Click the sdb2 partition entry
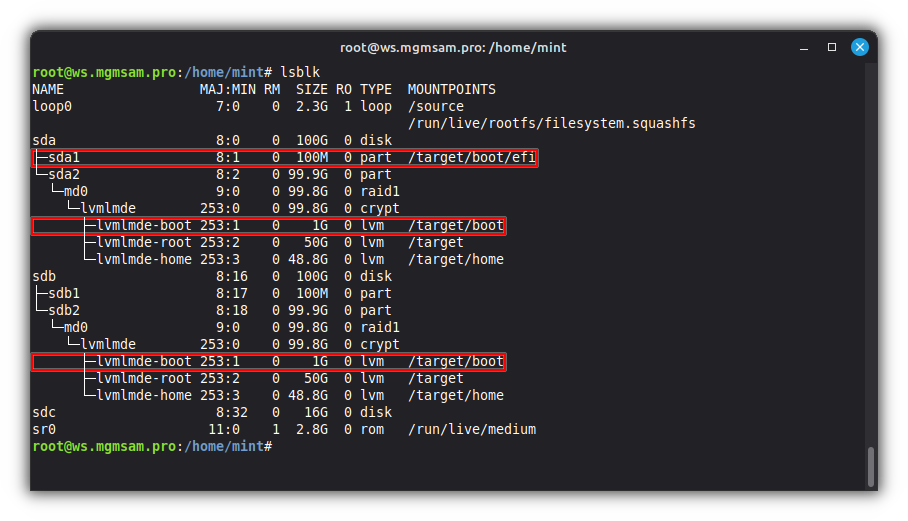 (63, 310)
